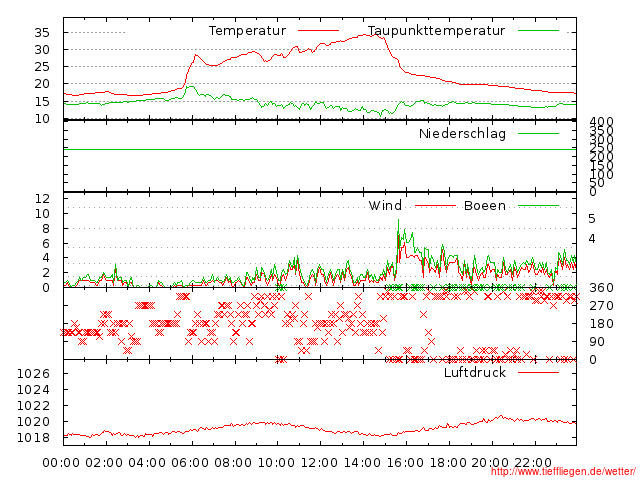Click the 18:00 time axis label
Screen dimensions: 640x480
tap(448, 463)
